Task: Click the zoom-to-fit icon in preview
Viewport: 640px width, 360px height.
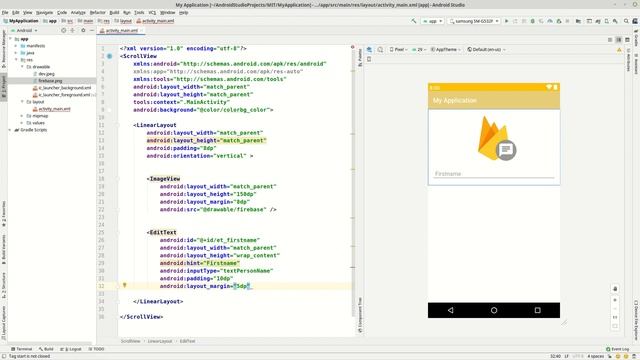Action: coord(615,326)
